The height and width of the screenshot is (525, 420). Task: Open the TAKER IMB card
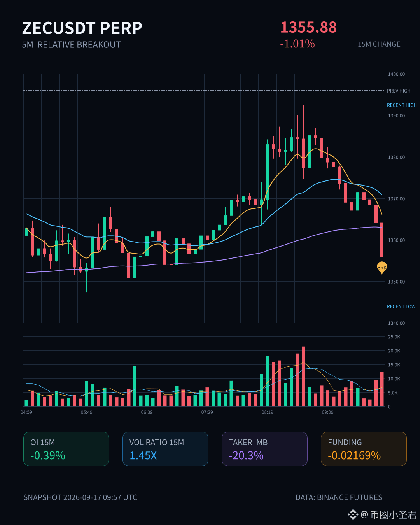coord(264,449)
